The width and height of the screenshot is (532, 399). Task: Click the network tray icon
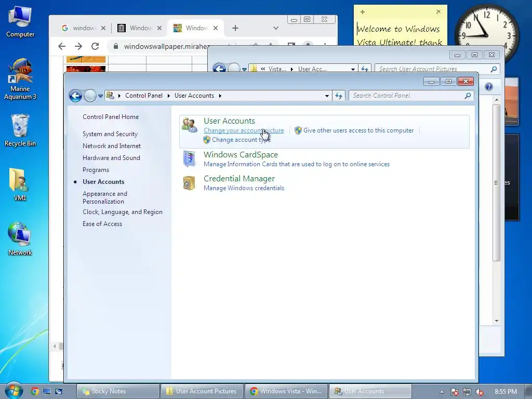[467, 392]
